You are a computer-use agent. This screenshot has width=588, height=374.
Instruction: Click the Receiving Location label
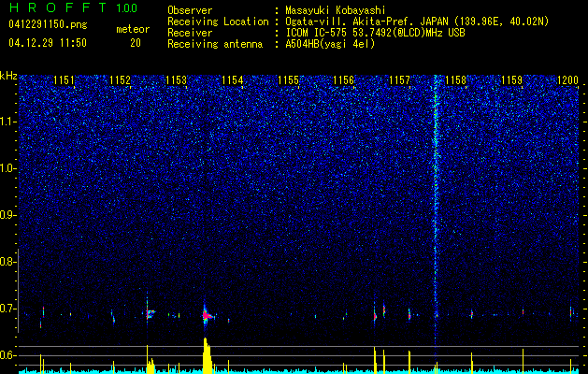pos(218,22)
